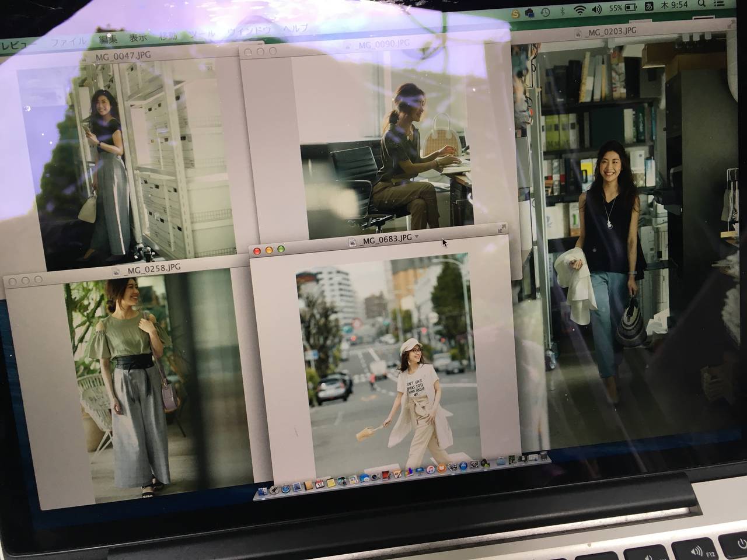Open blue Messages bubble in the Dock

(364, 478)
